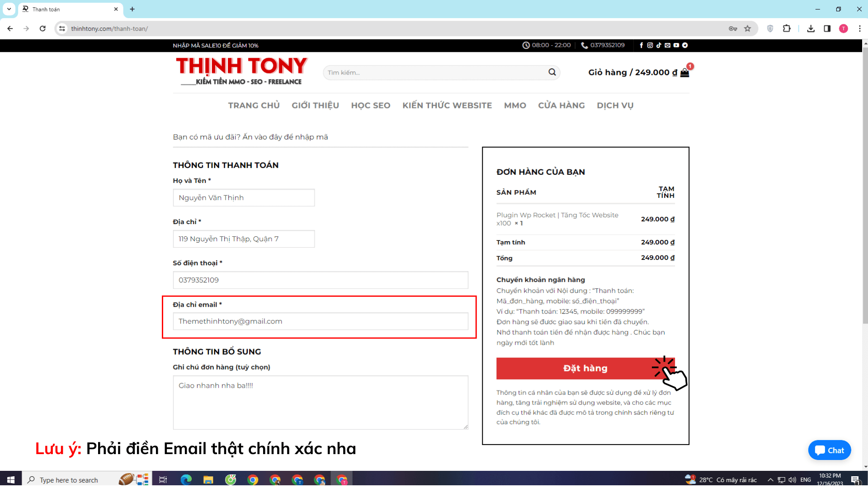The image size is (868, 488).
Task: Open the TikTok icon in the header
Action: (x=659, y=45)
